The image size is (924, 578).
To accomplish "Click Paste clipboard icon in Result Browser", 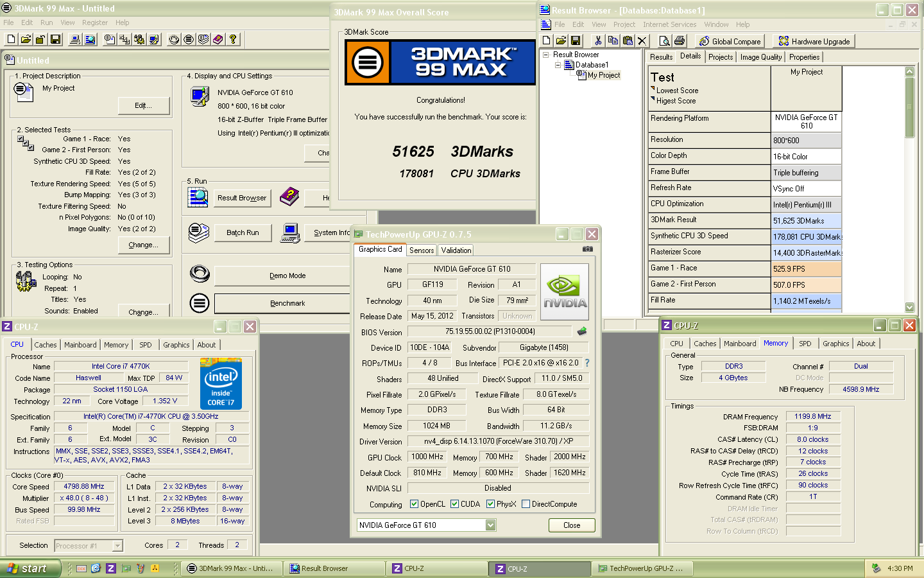I will [x=628, y=40].
